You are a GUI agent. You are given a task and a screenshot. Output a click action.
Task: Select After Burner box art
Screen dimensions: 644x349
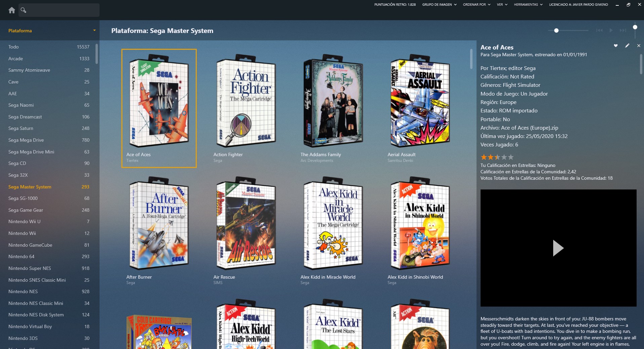coord(159,223)
